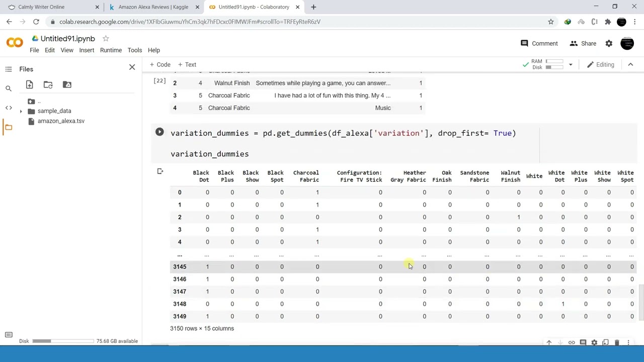
Task: Click the Colab logo
Action: pos(15,43)
